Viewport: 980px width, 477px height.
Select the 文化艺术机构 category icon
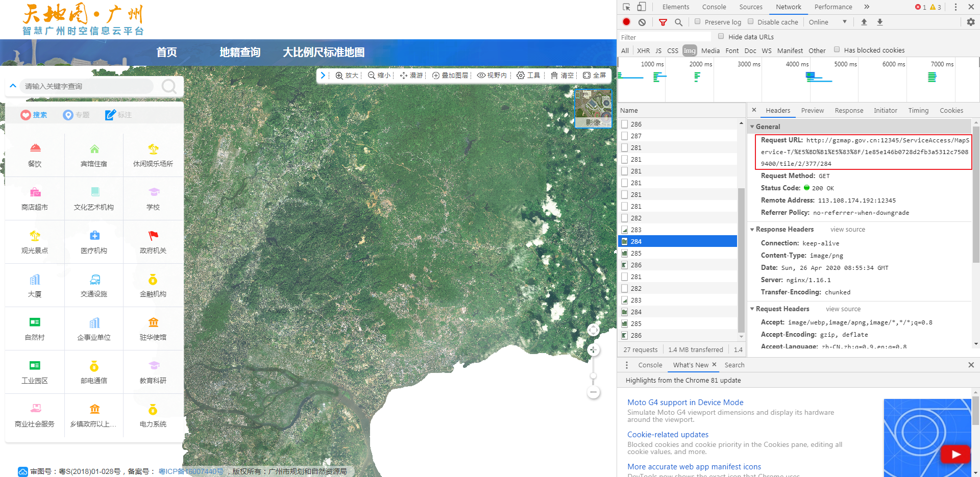[95, 192]
